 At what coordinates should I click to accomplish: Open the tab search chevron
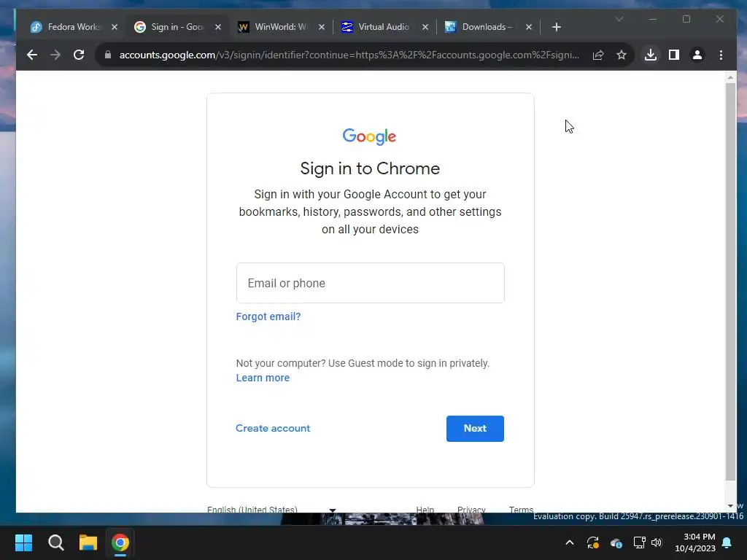tap(619, 19)
